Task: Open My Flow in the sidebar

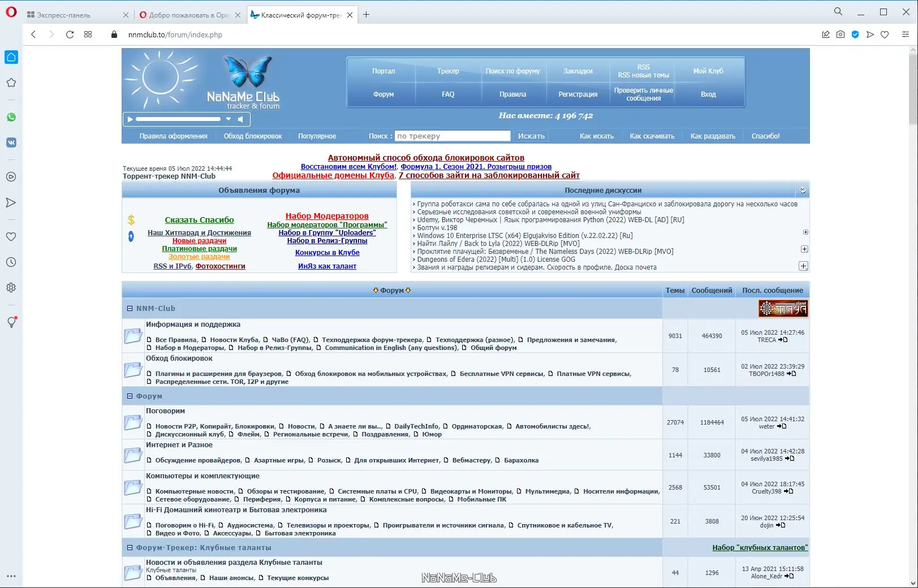Action: pyautogui.click(x=11, y=202)
